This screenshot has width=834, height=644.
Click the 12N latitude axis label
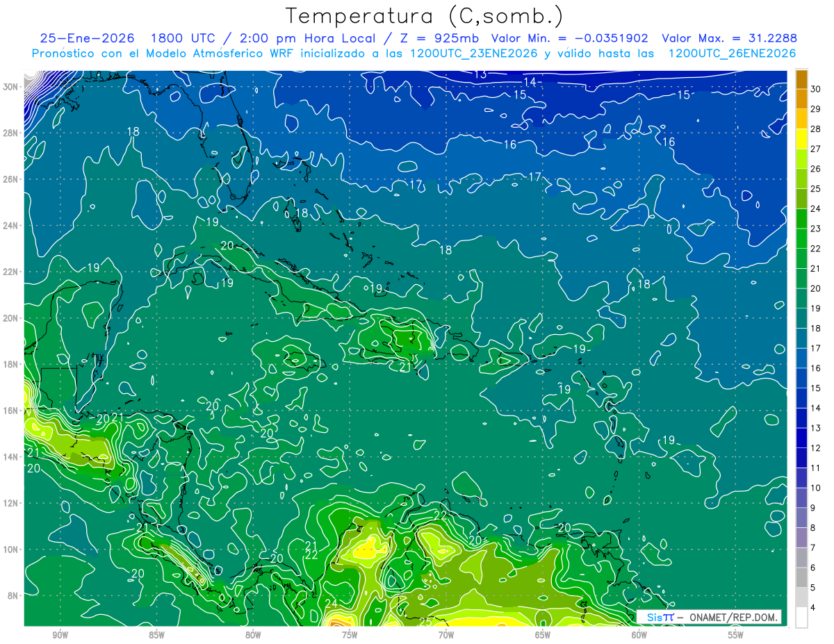(x=10, y=503)
